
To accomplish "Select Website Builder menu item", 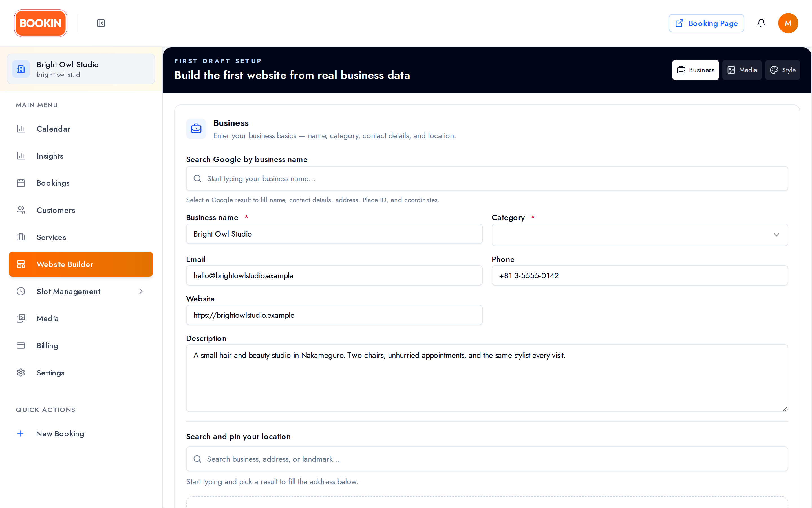I will pyautogui.click(x=81, y=264).
